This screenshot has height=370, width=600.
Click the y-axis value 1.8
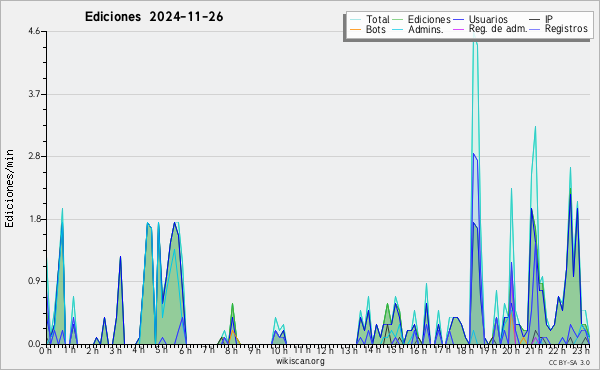point(34,219)
